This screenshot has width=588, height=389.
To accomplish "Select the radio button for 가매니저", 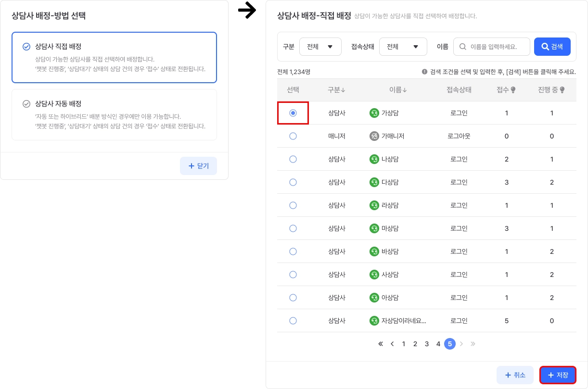I will 293,136.
